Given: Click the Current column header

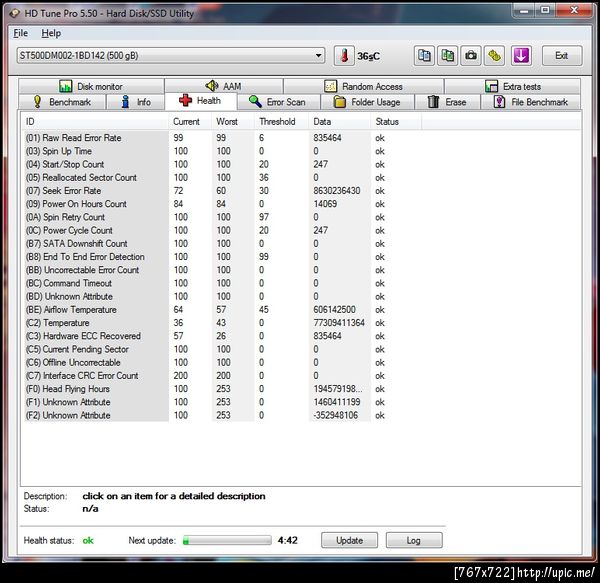Looking at the screenshot, I should click(190, 122).
